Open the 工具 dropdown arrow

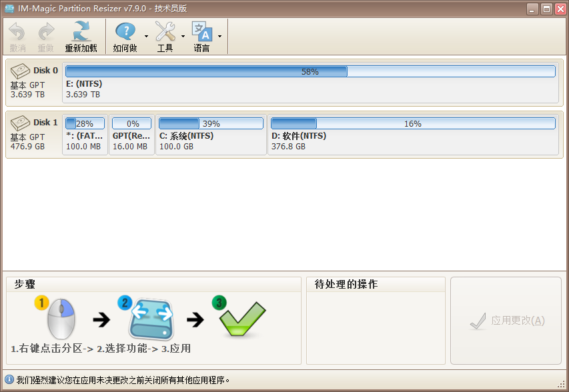[x=182, y=37]
